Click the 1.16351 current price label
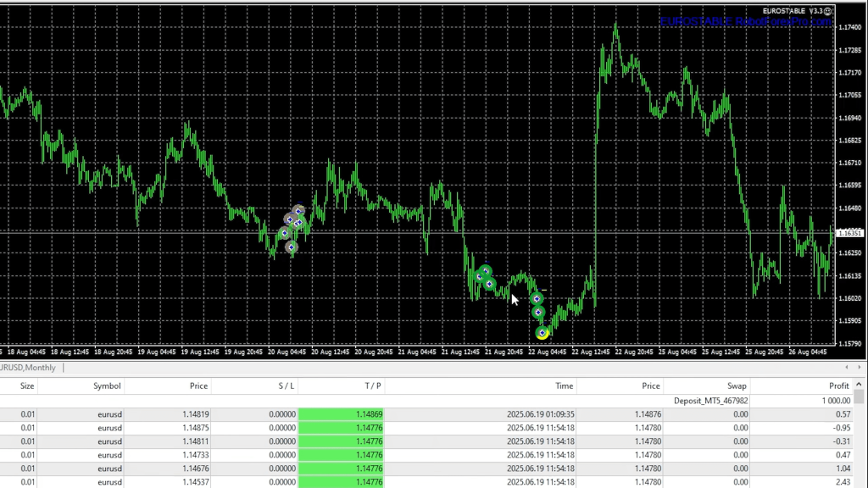This screenshot has height=488, width=868. (x=849, y=233)
